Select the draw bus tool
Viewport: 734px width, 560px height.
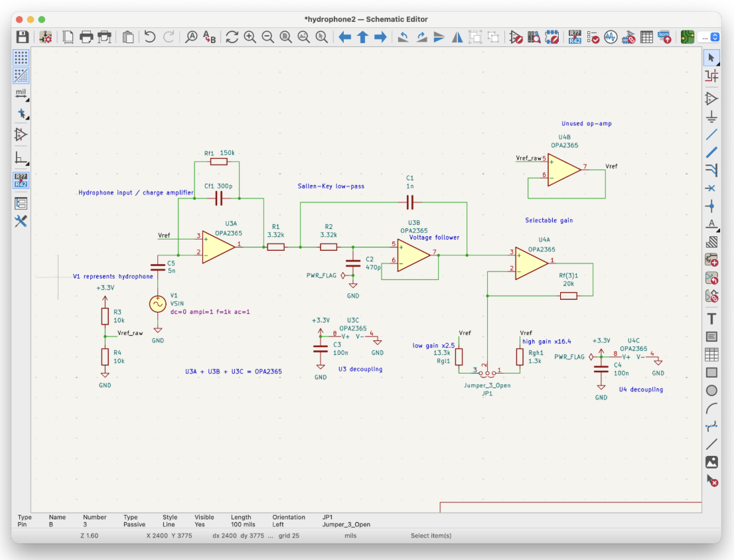click(711, 153)
